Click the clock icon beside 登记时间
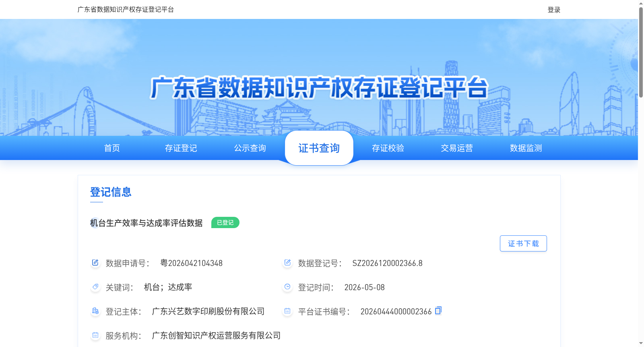The image size is (644, 347). 287,287
